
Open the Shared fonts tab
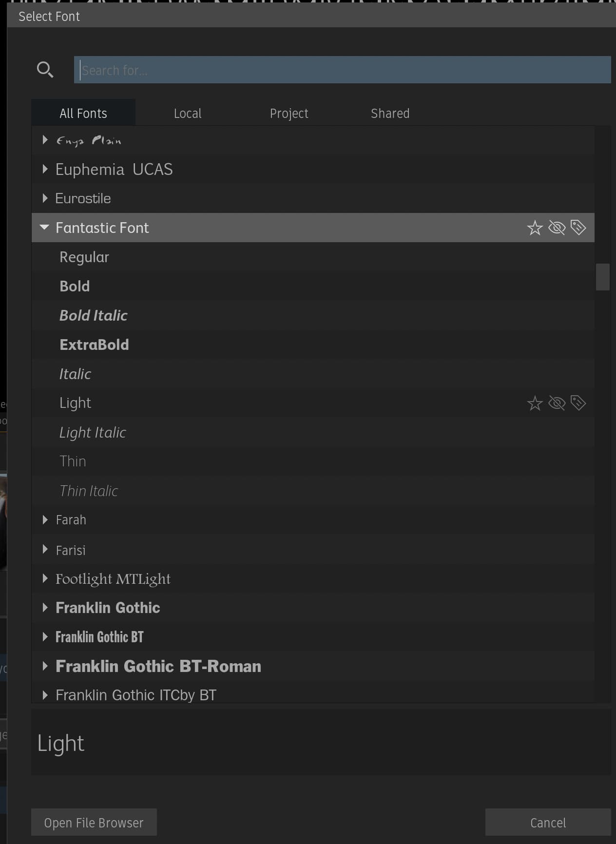pos(390,114)
